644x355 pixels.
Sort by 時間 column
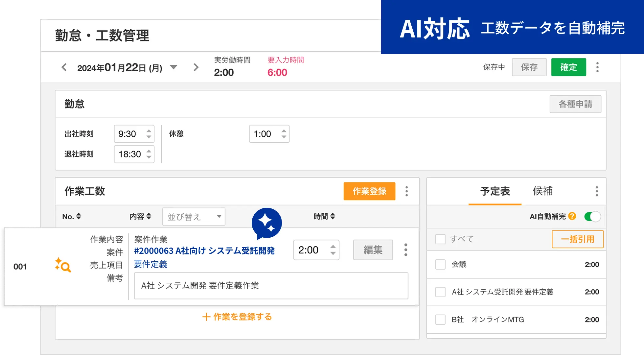pos(324,217)
